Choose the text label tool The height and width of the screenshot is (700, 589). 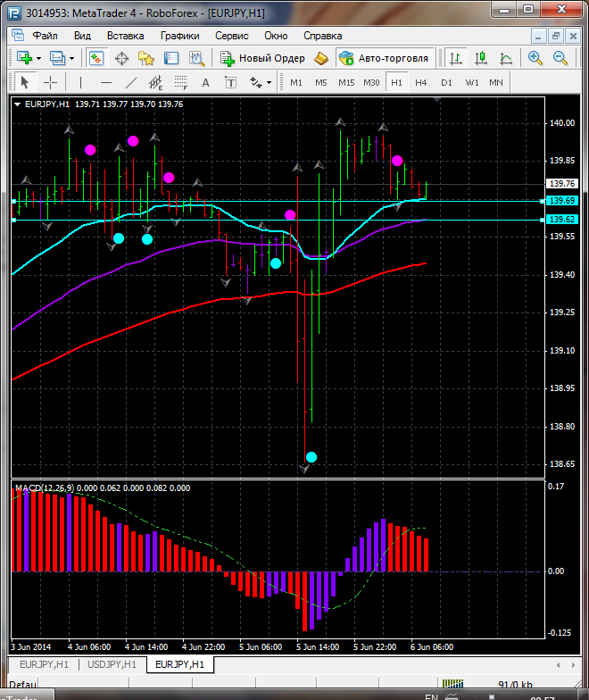[x=205, y=82]
